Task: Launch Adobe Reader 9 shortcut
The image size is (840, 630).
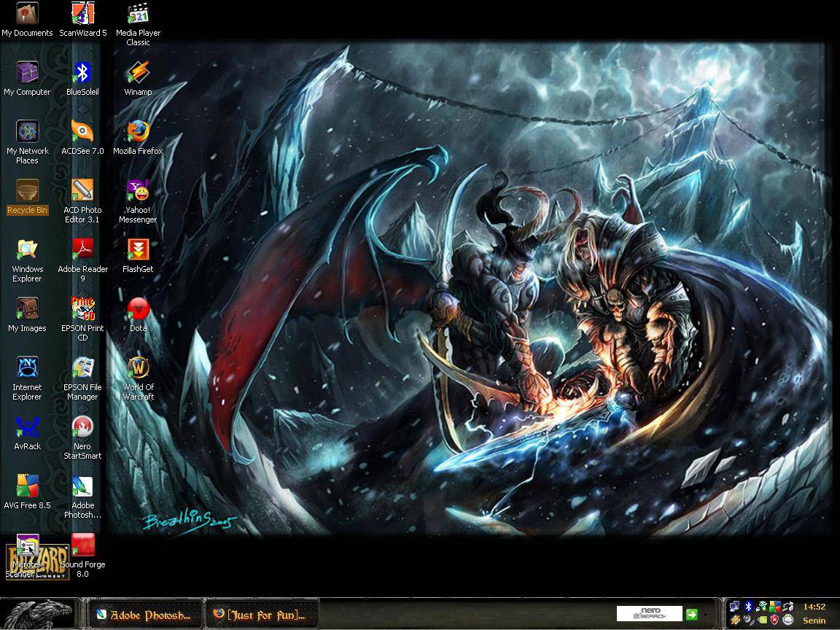Action: 82,260
